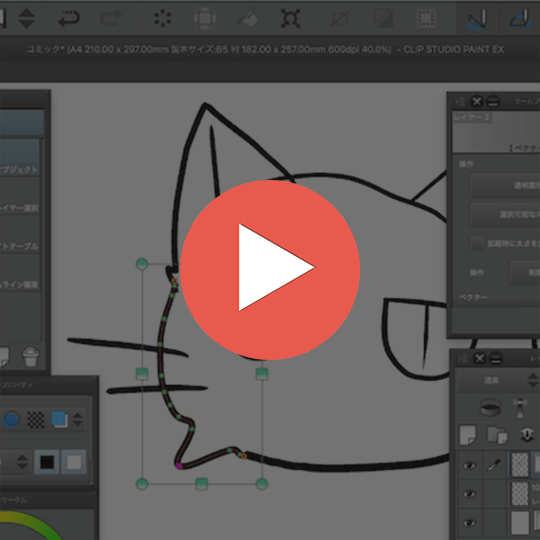540x540 pixels.
Task: Click the greyed Redo arrow in the command bar
Action: pyautogui.click(x=111, y=18)
